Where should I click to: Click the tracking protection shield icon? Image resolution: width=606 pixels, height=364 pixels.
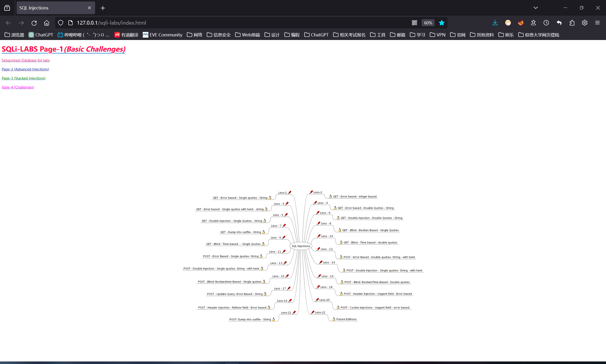click(61, 23)
